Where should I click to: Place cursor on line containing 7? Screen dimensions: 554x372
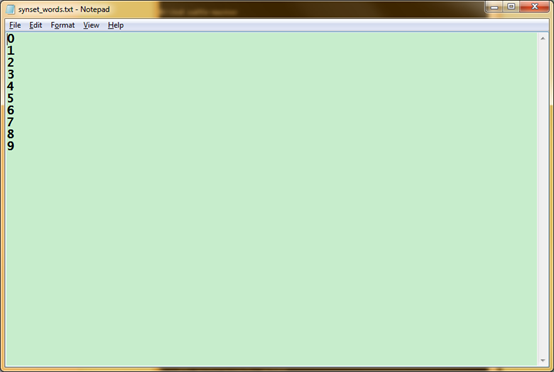click(11, 122)
